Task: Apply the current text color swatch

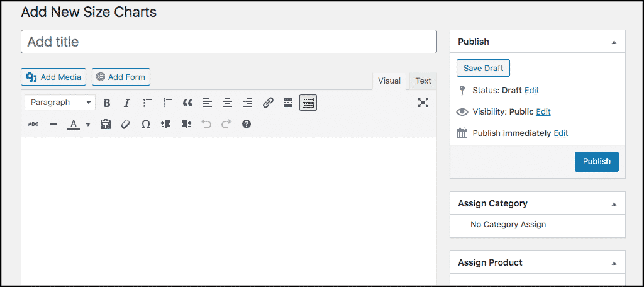Action: 74,125
